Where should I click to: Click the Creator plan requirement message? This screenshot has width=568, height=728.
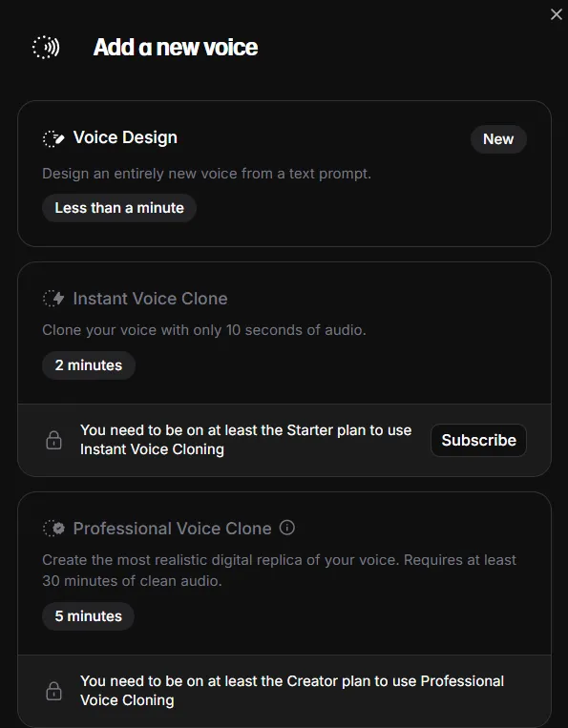pyautogui.click(x=292, y=691)
